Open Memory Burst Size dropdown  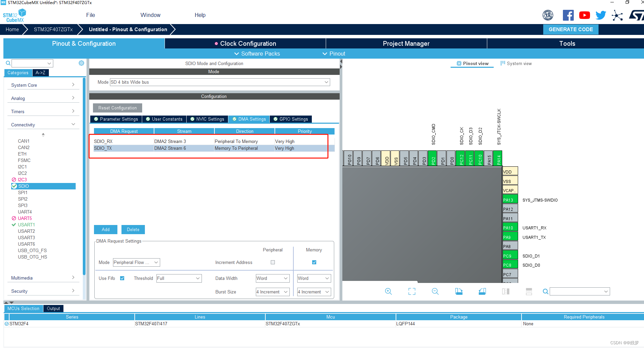314,292
